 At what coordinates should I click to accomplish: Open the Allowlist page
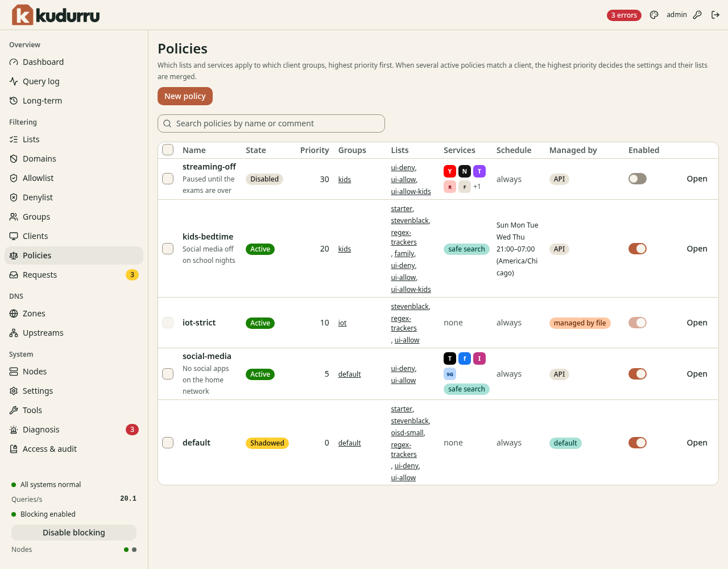74,178
